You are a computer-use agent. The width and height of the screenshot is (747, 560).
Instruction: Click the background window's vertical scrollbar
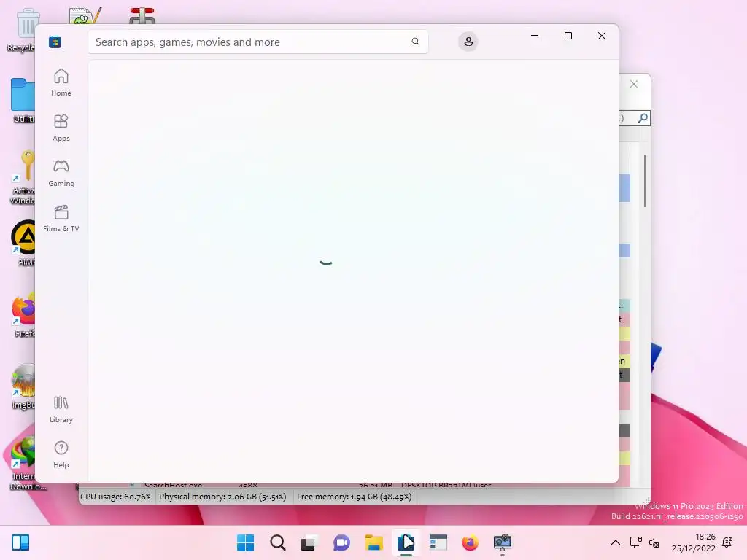(x=645, y=181)
